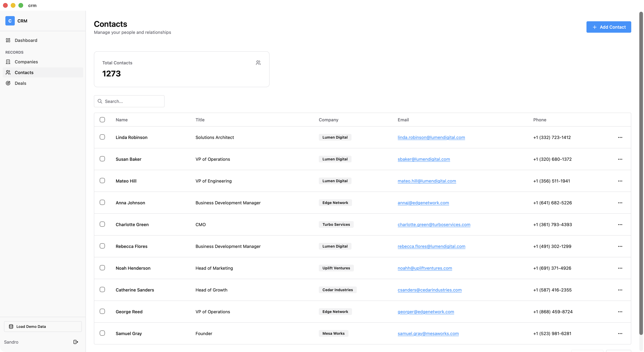644x352 pixels.
Task: Select the checkbox beside Charlotte Green
Action: coord(102,224)
